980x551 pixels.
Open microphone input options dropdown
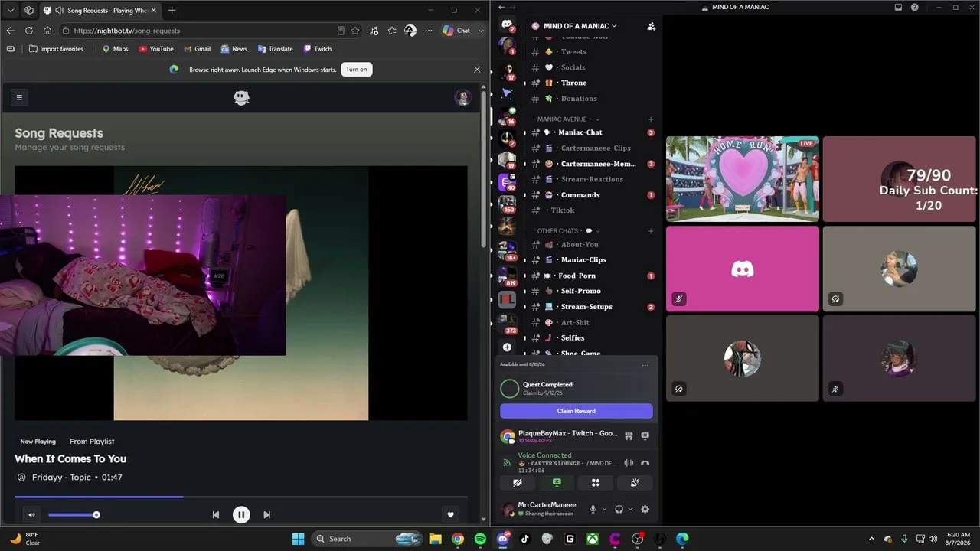(604, 509)
